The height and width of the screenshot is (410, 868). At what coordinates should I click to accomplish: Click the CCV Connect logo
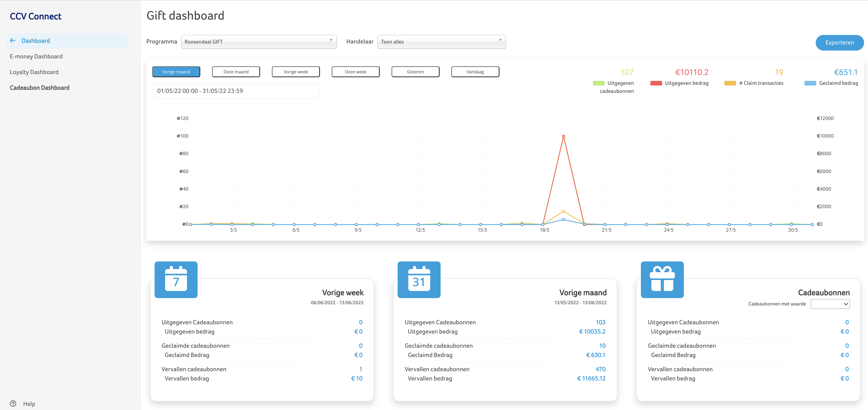(x=36, y=16)
